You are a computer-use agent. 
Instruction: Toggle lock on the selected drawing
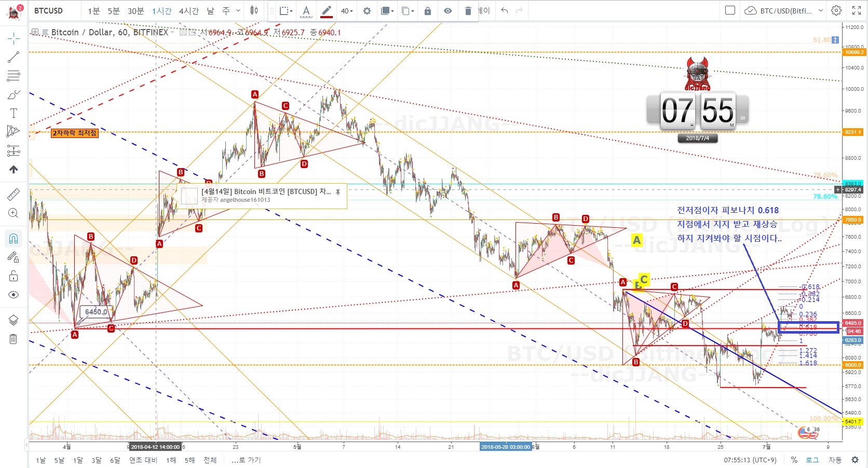[x=428, y=11]
